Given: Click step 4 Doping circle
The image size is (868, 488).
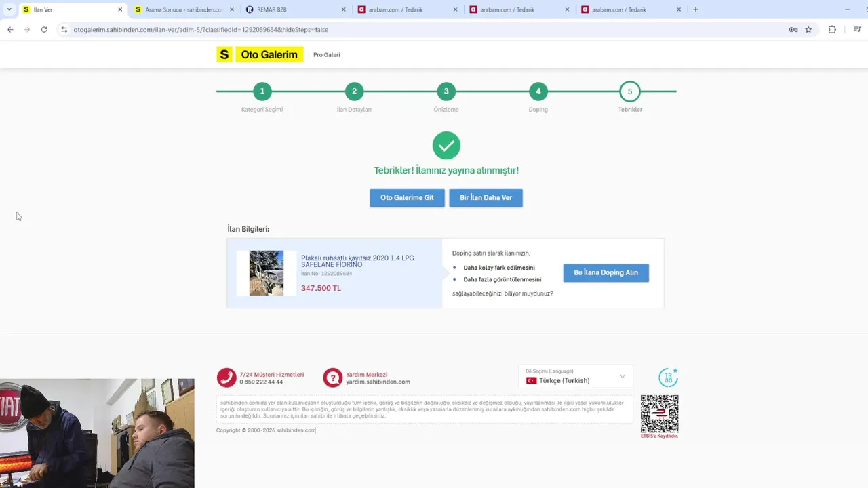Looking at the screenshot, I should click(538, 91).
